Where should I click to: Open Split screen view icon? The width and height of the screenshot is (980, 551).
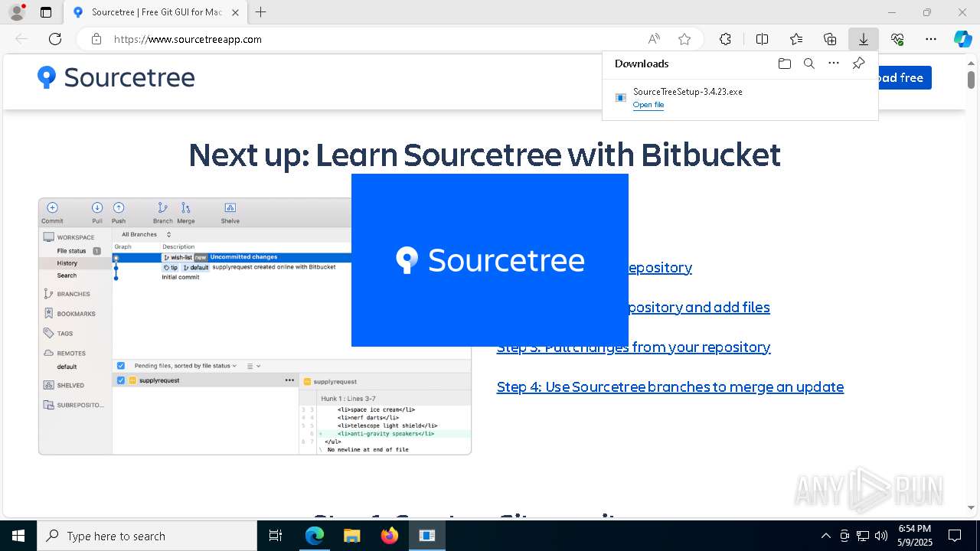pos(762,39)
